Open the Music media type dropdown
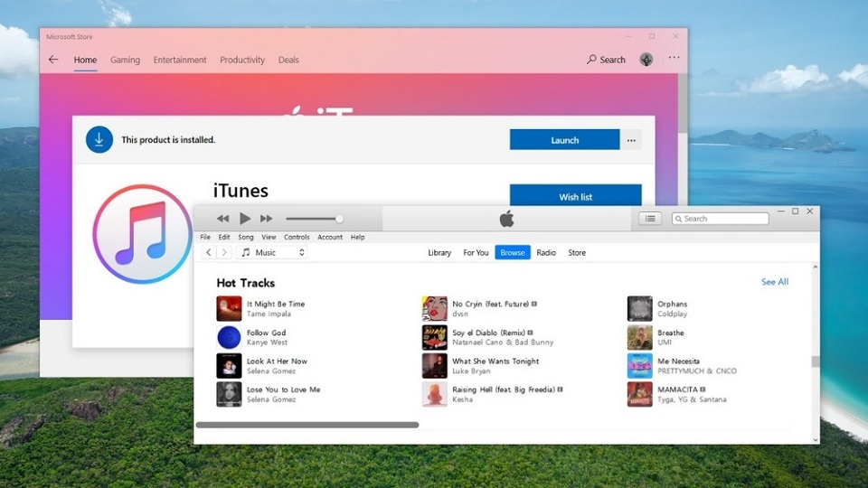This screenshot has height=488, width=868. (x=272, y=252)
